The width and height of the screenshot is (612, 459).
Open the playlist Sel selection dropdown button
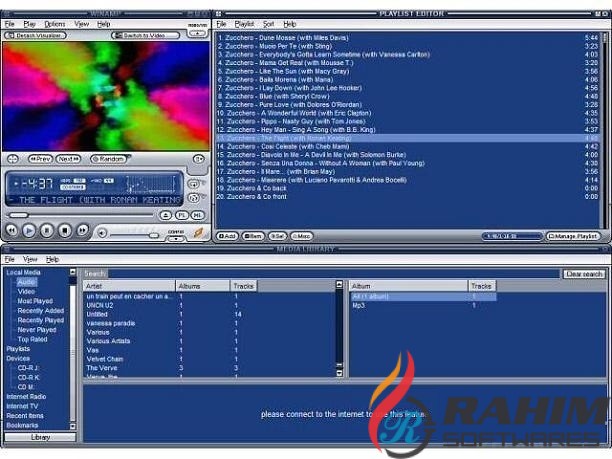(278, 236)
